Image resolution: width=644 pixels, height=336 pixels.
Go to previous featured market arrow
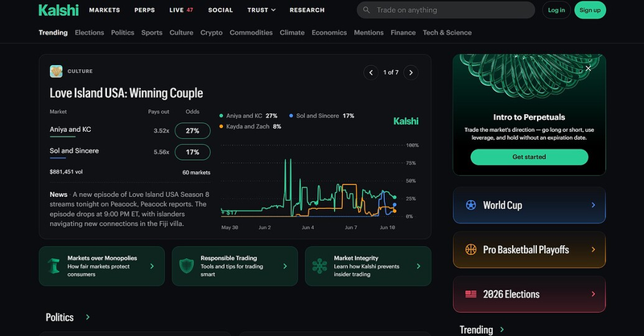click(371, 72)
